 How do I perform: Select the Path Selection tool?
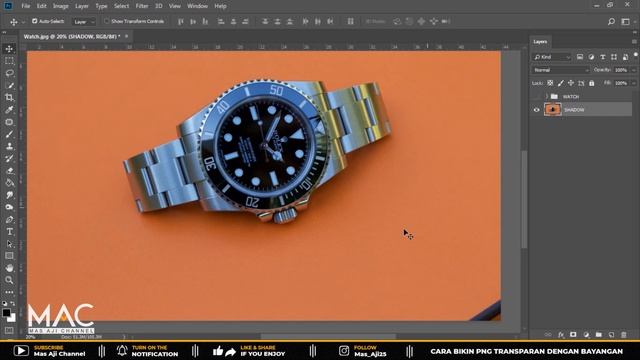(9, 244)
